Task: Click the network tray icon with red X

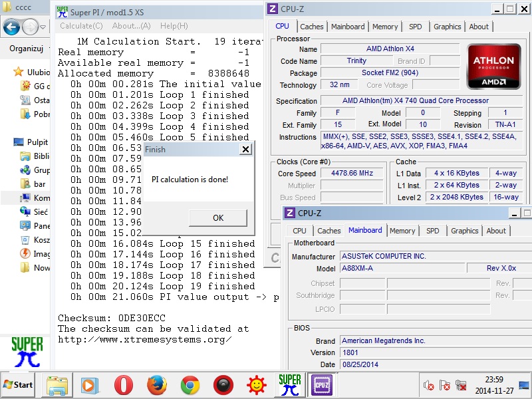Action: tap(461, 385)
